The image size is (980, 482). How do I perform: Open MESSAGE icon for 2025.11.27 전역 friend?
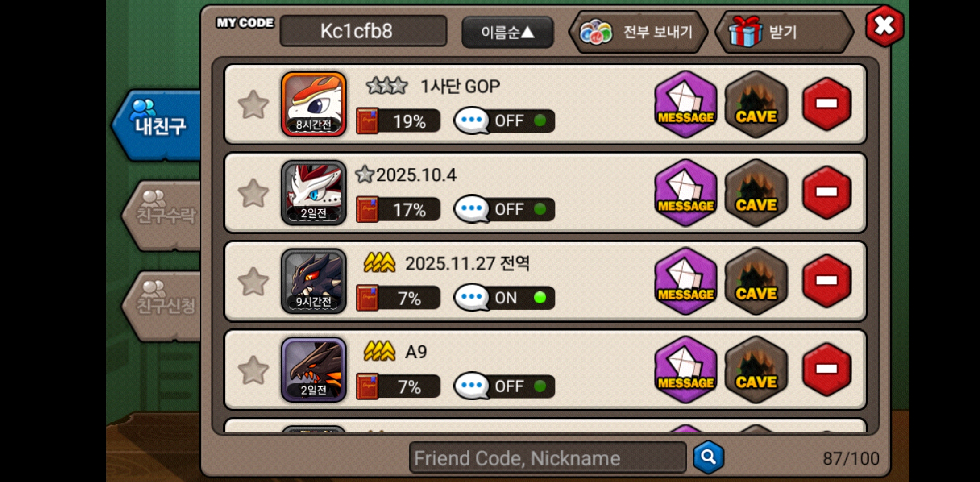pos(686,281)
